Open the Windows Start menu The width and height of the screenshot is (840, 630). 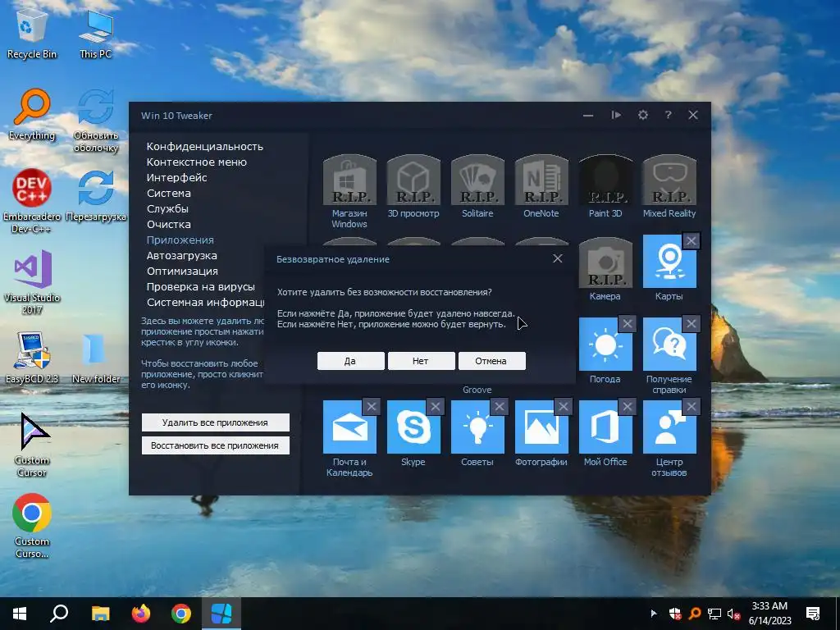20,614
